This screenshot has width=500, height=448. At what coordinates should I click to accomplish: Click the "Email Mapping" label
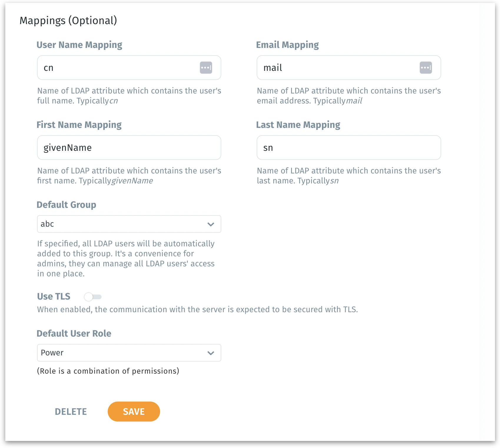click(x=288, y=45)
